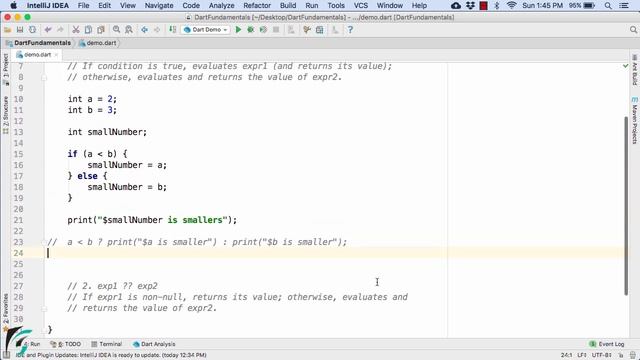Start debugging with the bug icon
The image size is (640, 360).
(x=251, y=30)
